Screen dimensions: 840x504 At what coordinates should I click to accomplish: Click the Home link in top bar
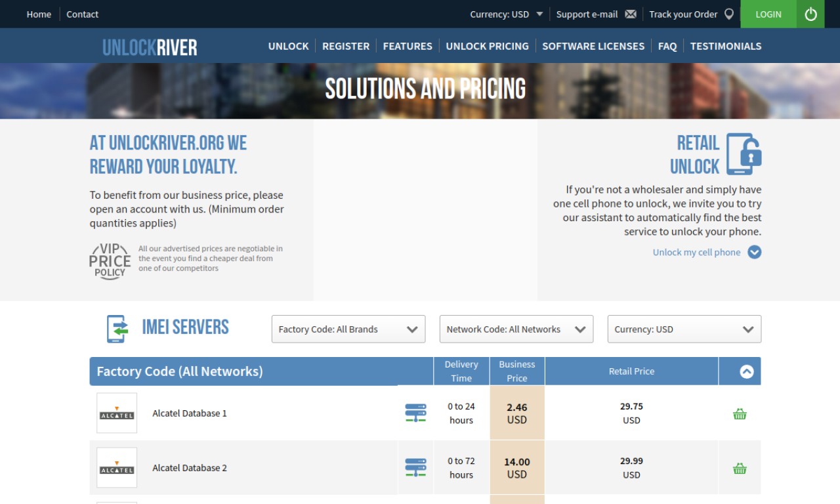click(39, 14)
